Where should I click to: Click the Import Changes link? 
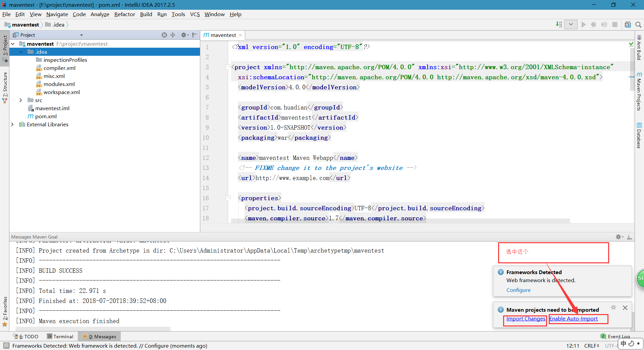(x=526, y=319)
